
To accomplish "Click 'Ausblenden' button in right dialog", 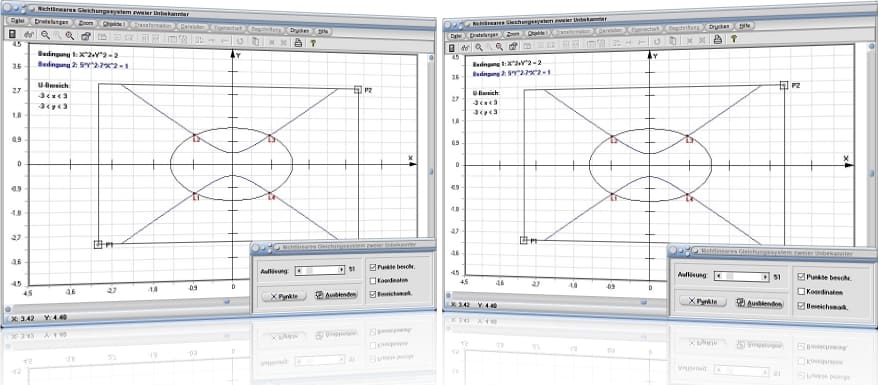I will 759,303.
